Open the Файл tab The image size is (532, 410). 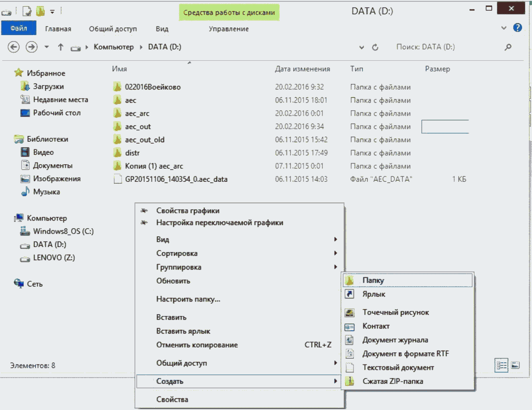(18, 28)
